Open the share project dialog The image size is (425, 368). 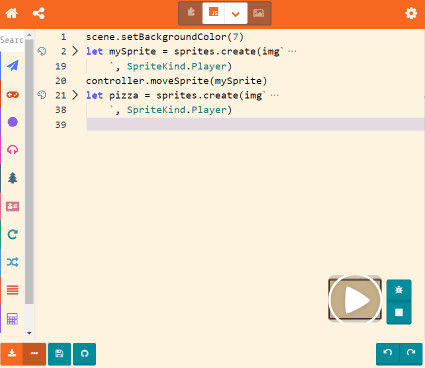39,13
